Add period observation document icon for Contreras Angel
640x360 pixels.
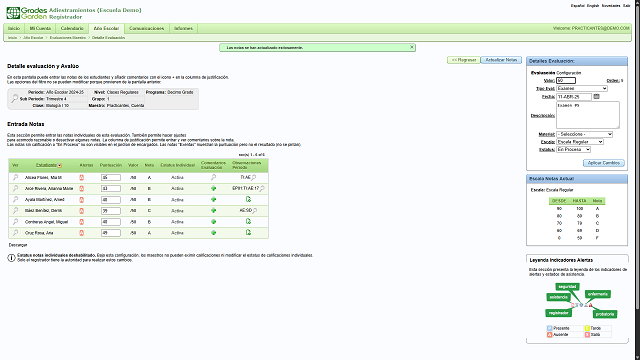[248, 221]
